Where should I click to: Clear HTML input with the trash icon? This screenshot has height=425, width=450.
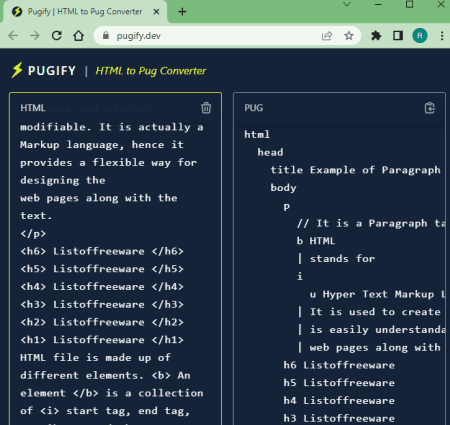click(206, 108)
